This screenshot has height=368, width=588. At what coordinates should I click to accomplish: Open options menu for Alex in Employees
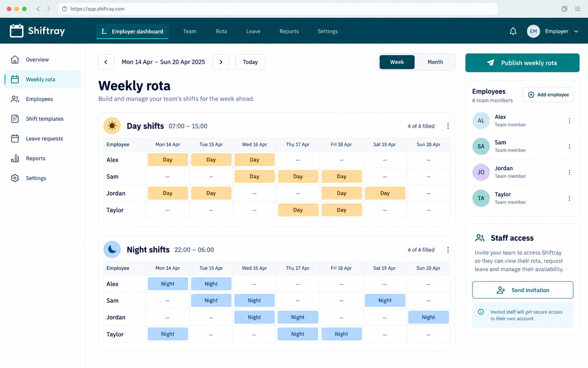click(x=569, y=121)
